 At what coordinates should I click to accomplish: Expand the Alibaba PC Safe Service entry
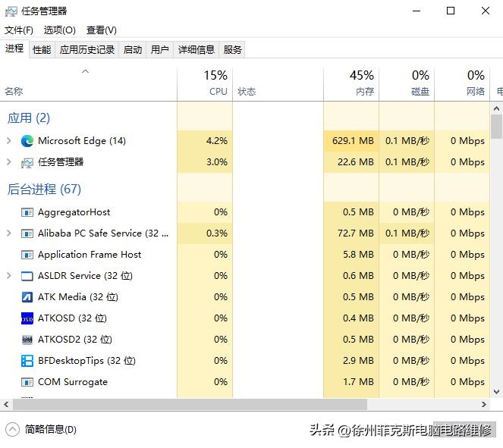(9, 233)
